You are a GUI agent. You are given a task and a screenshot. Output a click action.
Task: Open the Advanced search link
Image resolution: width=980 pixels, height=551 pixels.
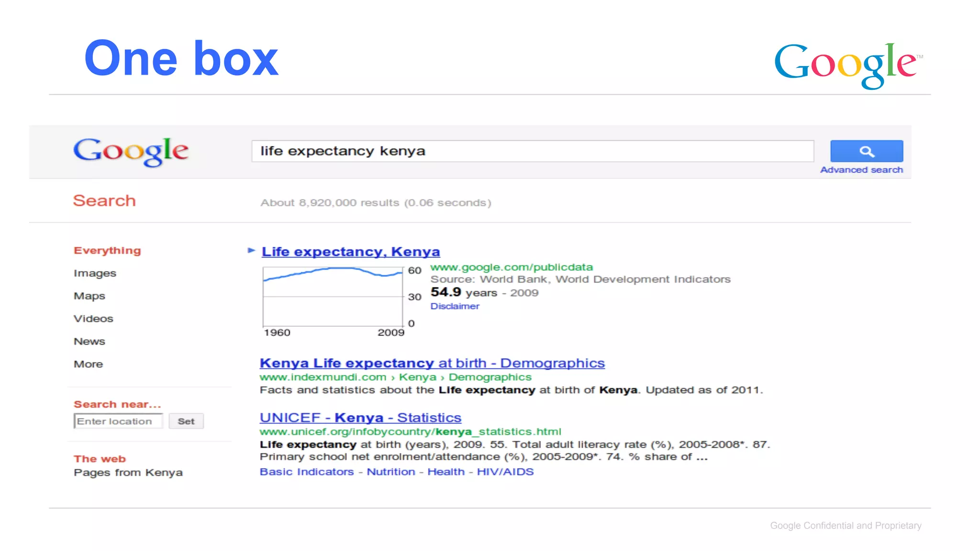coord(861,170)
